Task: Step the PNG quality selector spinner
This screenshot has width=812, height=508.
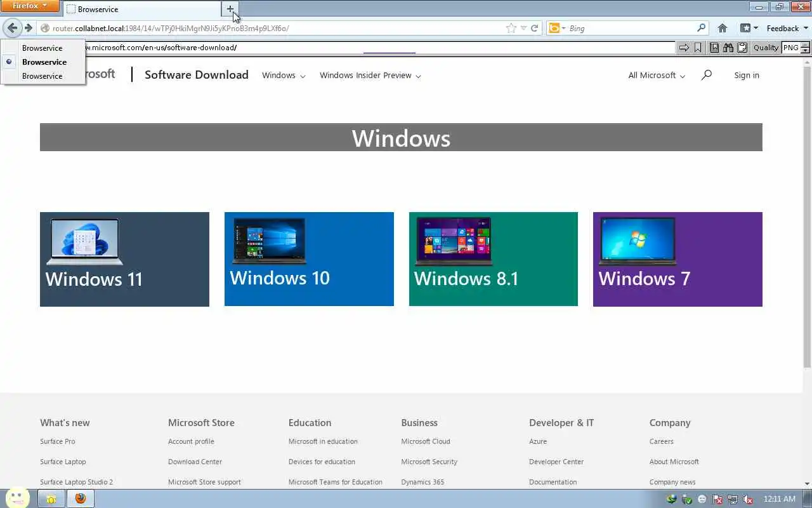Action: pyautogui.click(x=806, y=48)
